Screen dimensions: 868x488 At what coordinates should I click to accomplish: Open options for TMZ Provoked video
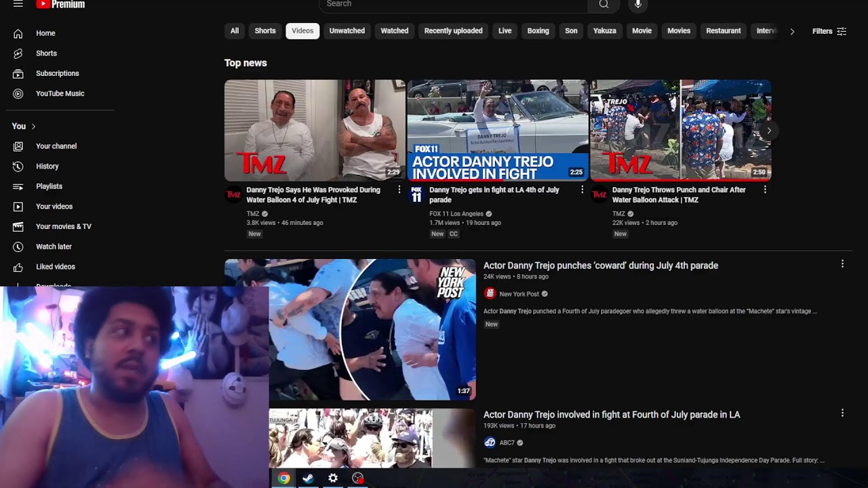pyautogui.click(x=399, y=190)
